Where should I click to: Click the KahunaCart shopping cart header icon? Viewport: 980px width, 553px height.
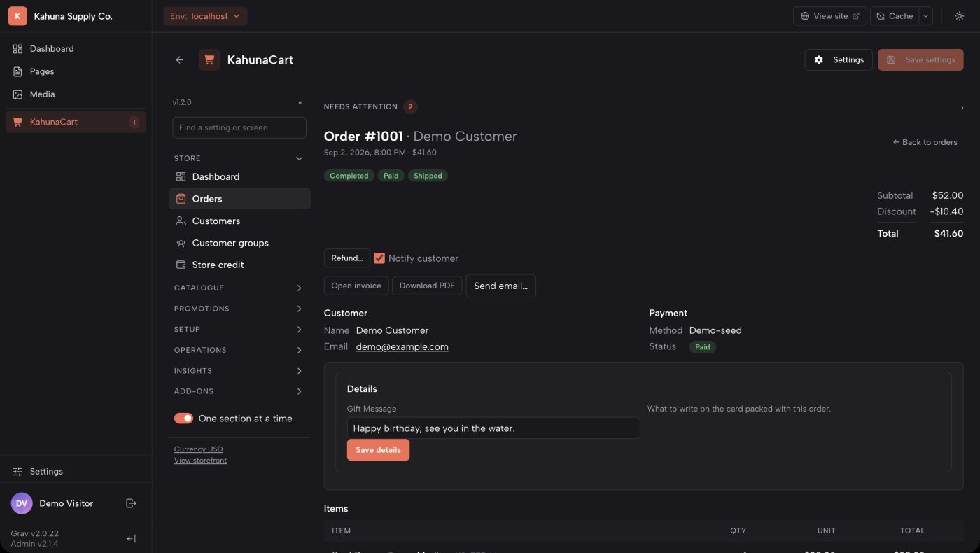point(209,60)
